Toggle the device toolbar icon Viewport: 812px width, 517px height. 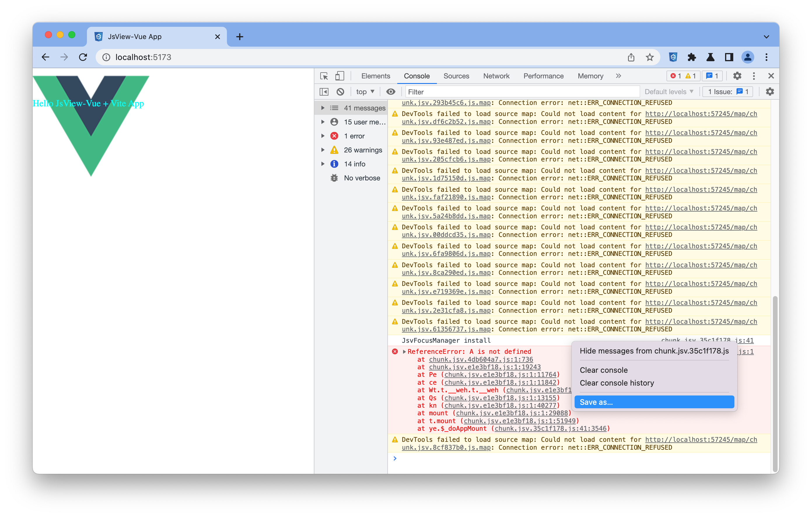[339, 76]
